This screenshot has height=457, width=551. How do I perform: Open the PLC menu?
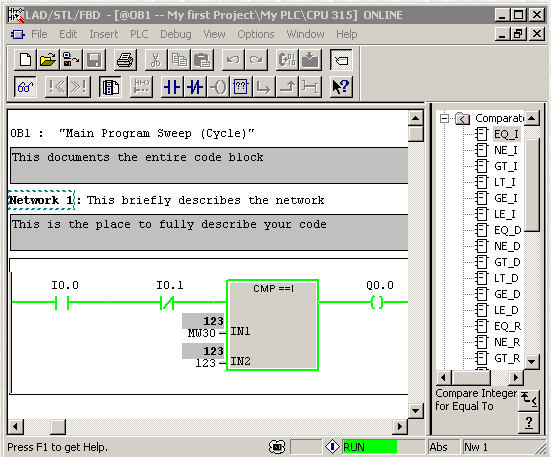point(139,34)
